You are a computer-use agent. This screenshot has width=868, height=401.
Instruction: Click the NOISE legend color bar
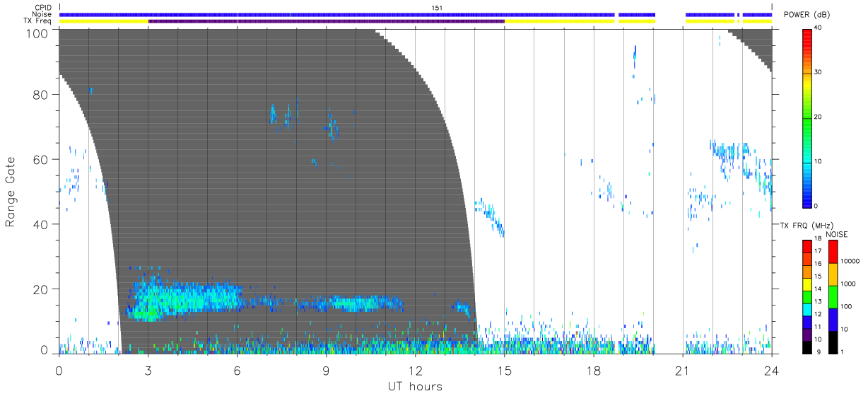click(832, 296)
